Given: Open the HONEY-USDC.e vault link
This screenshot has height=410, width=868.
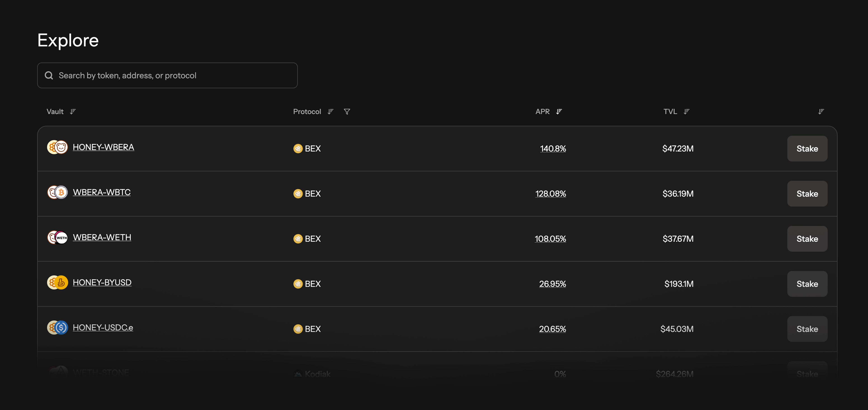Looking at the screenshot, I should [x=103, y=328].
